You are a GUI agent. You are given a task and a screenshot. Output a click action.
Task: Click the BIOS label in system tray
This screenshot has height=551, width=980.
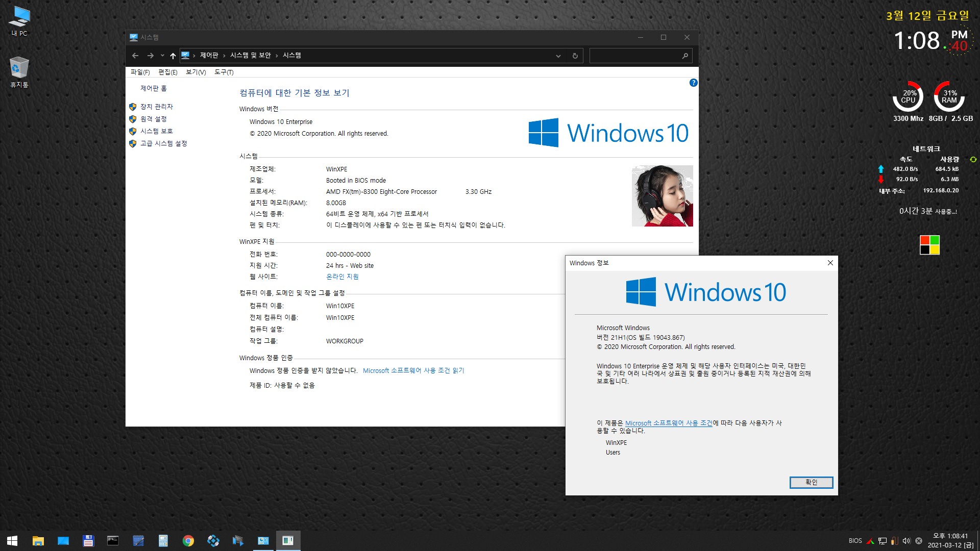[x=855, y=541]
